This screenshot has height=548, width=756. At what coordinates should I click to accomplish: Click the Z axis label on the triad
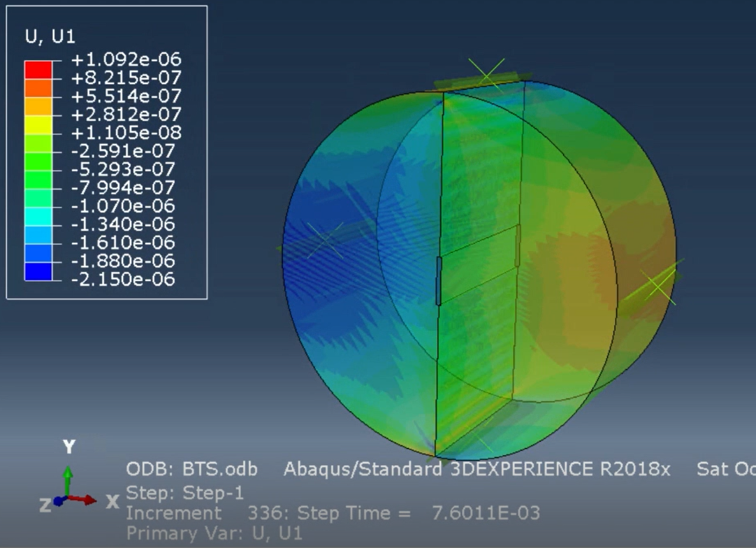(x=45, y=505)
